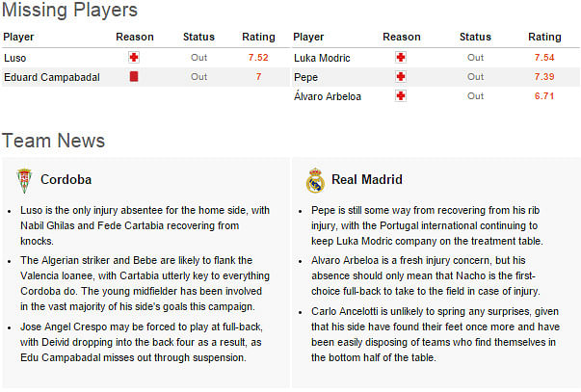Click the Cordoba team name heading
This screenshot has height=392, width=581.
click(66, 180)
